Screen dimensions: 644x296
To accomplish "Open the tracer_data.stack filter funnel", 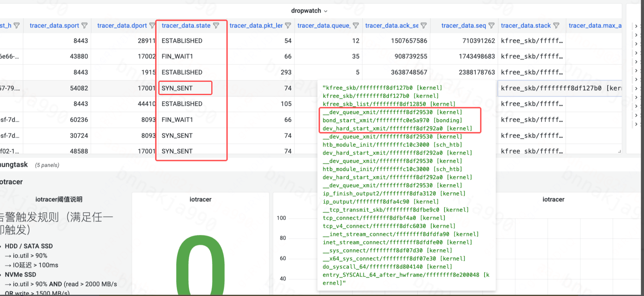I will click(556, 26).
